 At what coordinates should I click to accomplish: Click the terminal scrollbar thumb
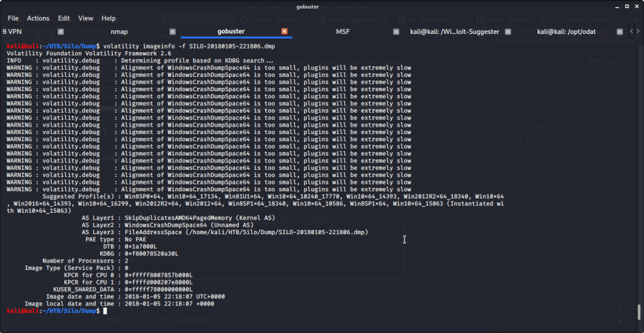pyautogui.click(x=640, y=311)
